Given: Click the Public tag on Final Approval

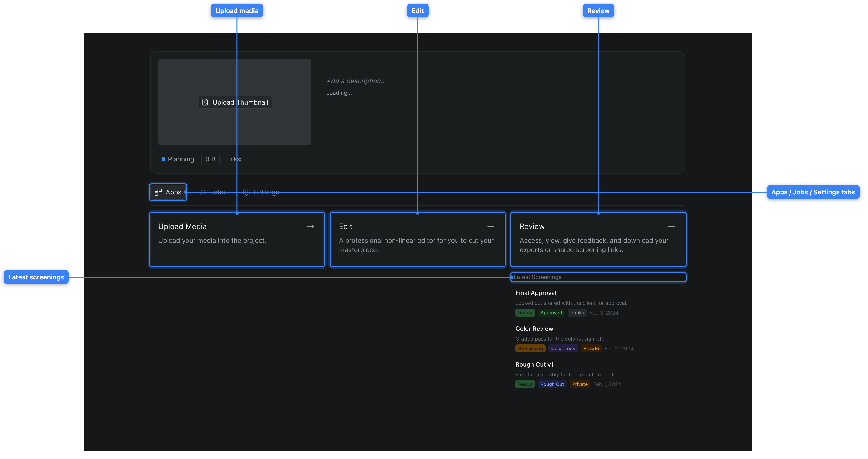Looking at the screenshot, I should (x=577, y=313).
